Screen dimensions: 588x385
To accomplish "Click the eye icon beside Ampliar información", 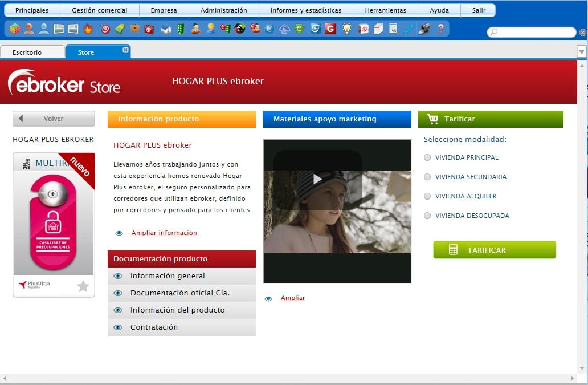I will 119,233.
